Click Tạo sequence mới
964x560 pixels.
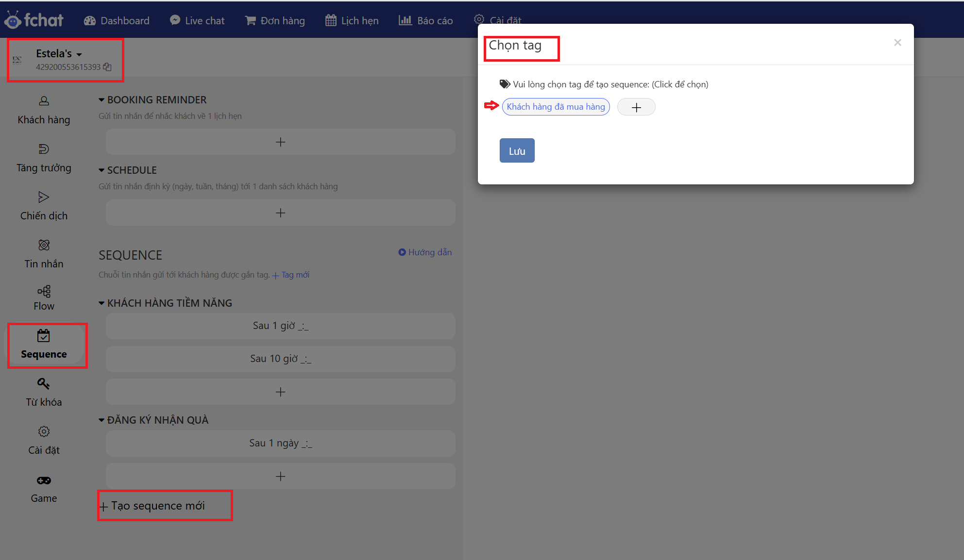pyautogui.click(x=152, y=506)
